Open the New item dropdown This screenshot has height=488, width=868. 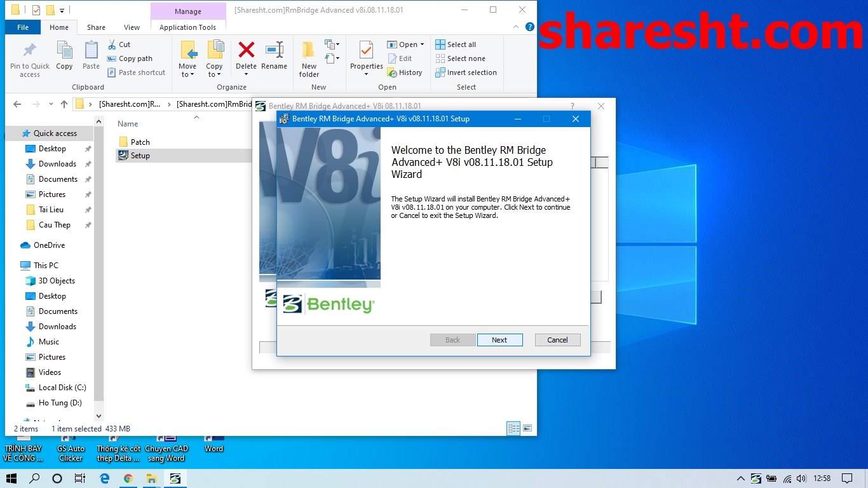pos(332,44)
